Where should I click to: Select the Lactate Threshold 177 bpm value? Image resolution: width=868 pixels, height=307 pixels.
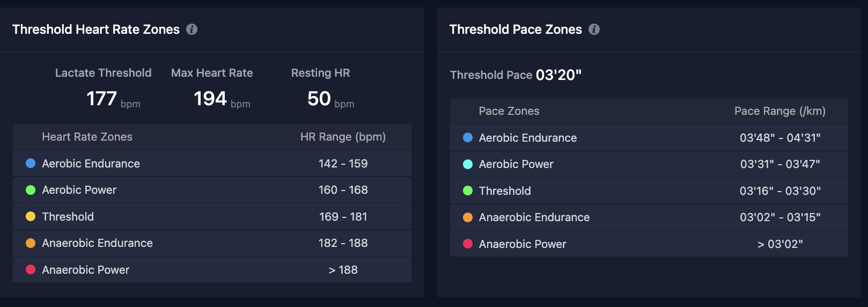point(113,99)
